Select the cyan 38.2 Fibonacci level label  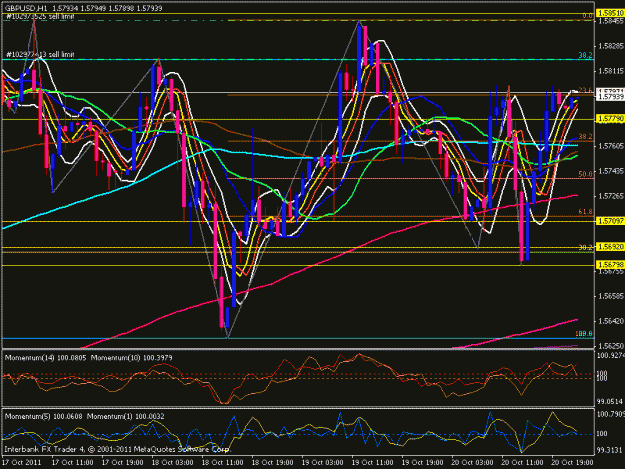(x=586, y=55)
